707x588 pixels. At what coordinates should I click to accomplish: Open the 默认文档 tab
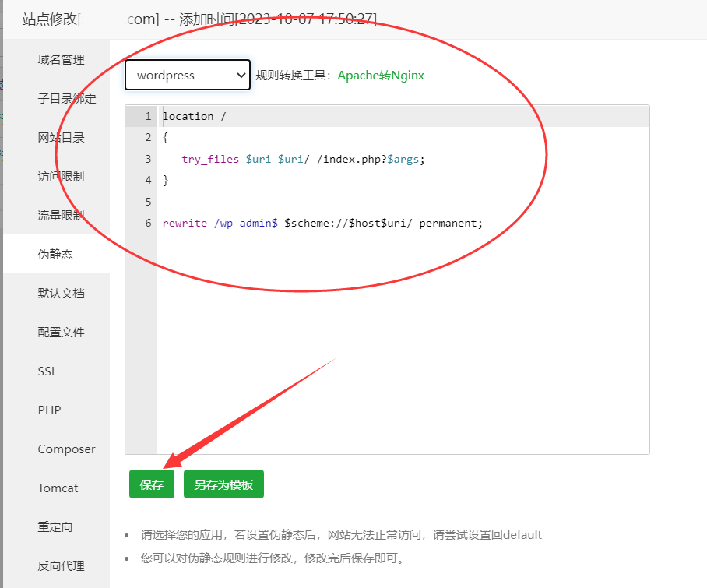(x=61, y=294)
